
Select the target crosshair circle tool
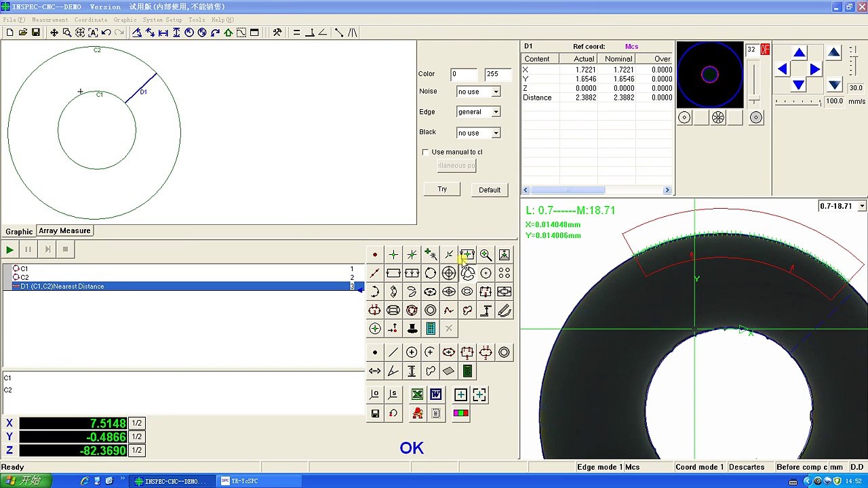tap(449, 273)
